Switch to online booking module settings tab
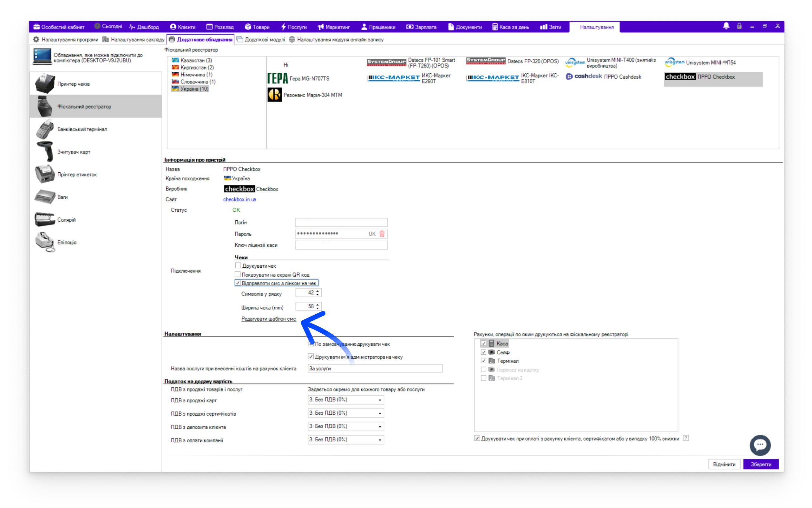 tap(336, 40)
